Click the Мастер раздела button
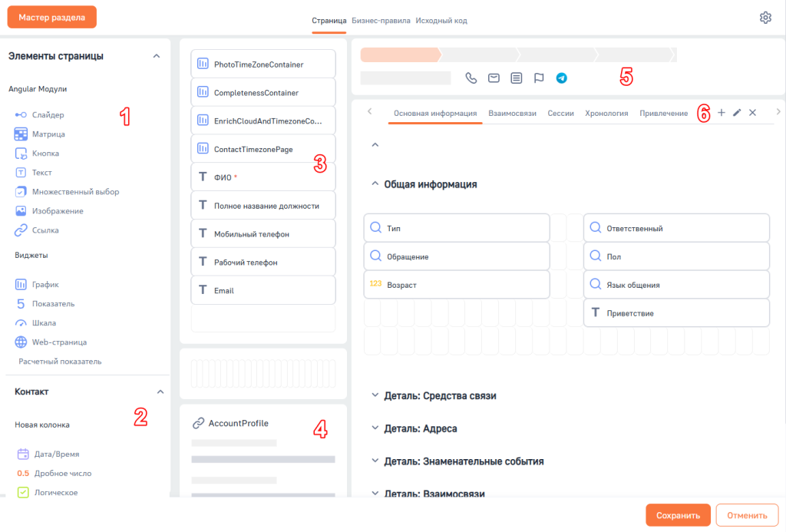This screenshot has height=532, width=786. point(51,17)
